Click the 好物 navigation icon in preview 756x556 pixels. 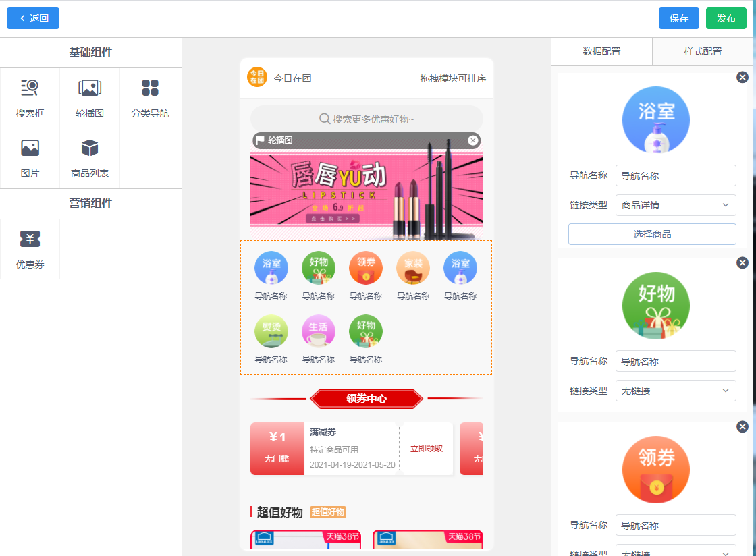pos(318,268)
